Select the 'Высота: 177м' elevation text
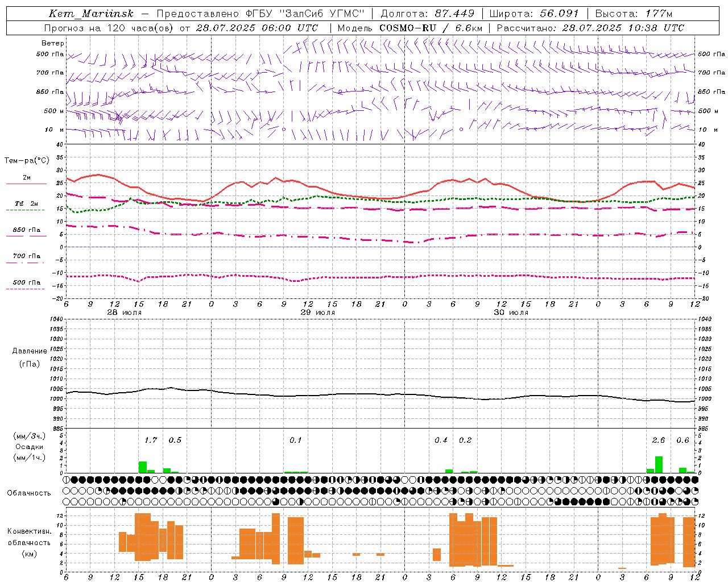Image resolution: width=728 pixels, height=582 pixels. 634,14
